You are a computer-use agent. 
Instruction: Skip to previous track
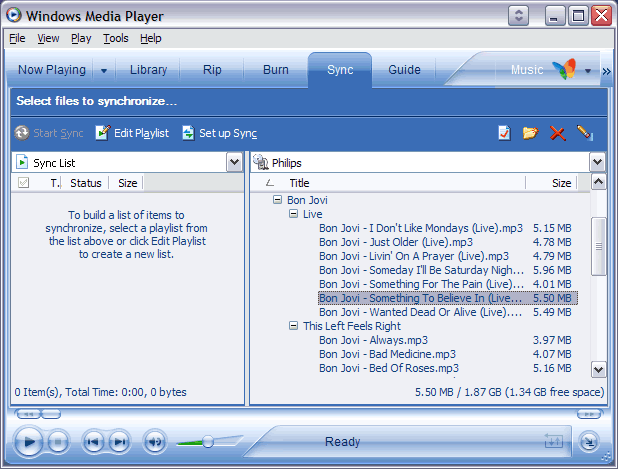point(93,442)
